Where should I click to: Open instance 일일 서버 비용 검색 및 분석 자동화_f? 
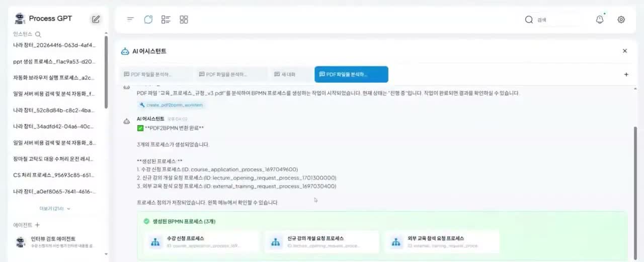(54, 94)
